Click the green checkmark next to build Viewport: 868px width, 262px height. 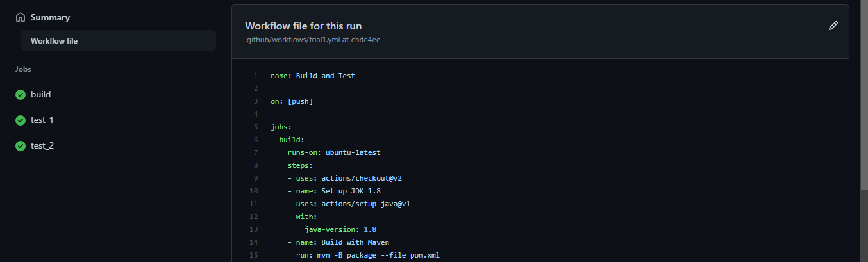[x=20, y=94]
